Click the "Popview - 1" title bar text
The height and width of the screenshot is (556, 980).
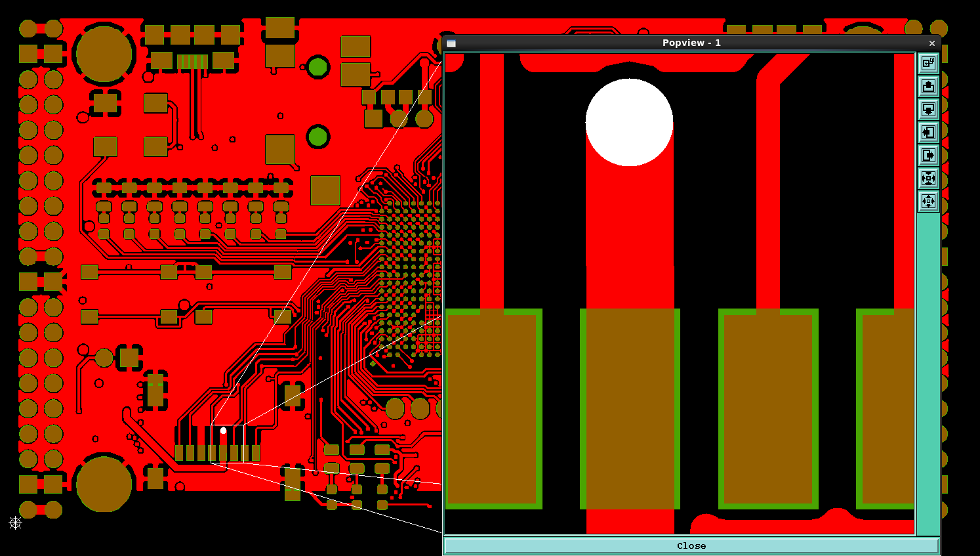(691, 43)
